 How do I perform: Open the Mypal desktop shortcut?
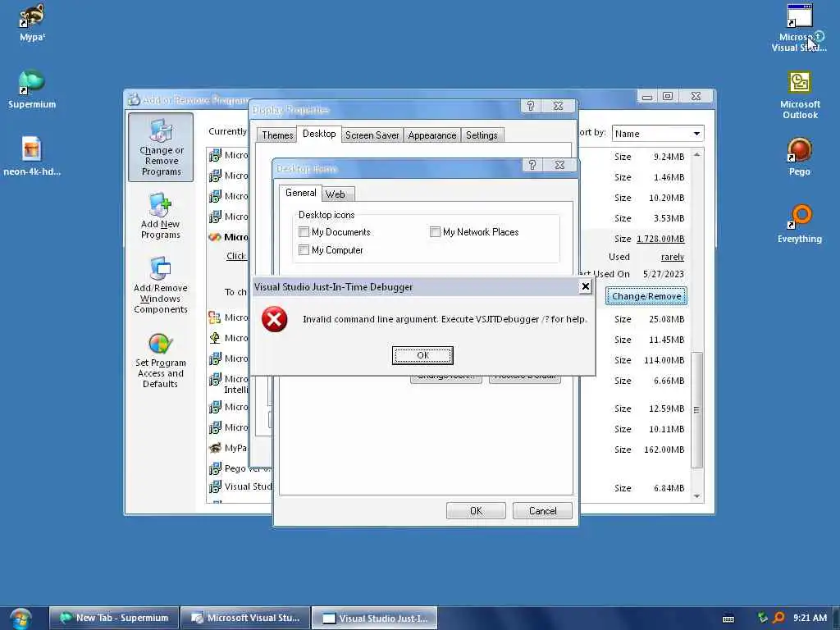click(32, 22)
